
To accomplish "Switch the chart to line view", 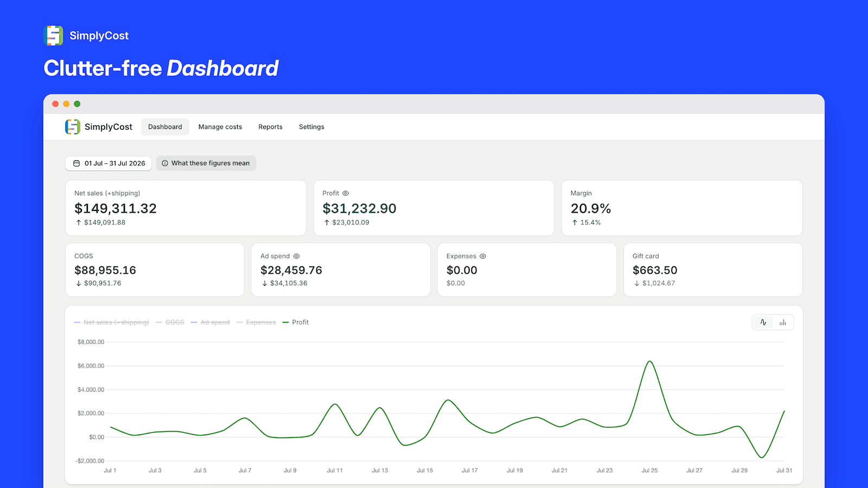I will [x=763, y=323].
